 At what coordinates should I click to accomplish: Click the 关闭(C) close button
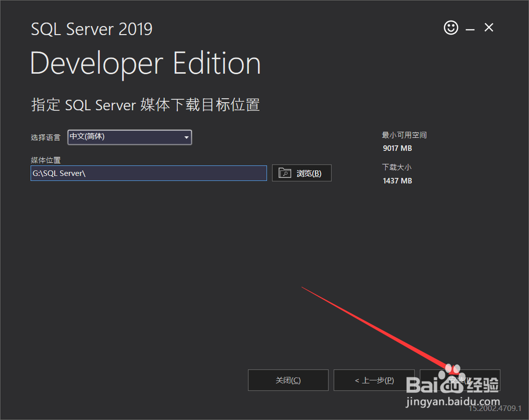288,380
